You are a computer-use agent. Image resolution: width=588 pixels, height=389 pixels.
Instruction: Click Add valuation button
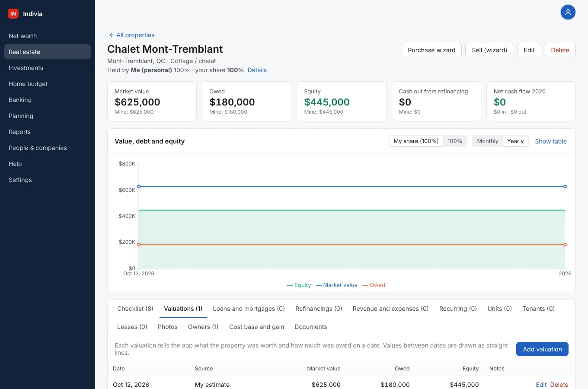click(x=542, y=349)
